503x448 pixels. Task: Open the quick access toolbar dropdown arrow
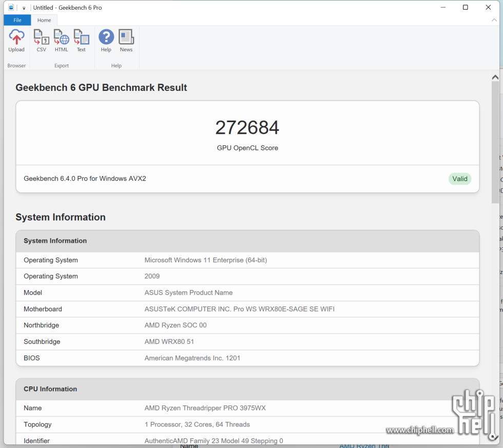[x=24, y=8]
